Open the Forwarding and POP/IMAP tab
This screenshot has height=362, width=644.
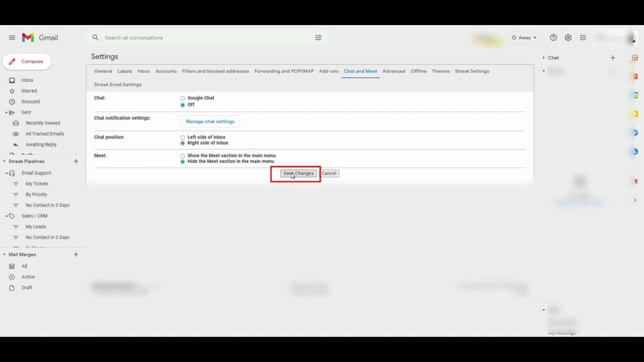tap(283, 71)
